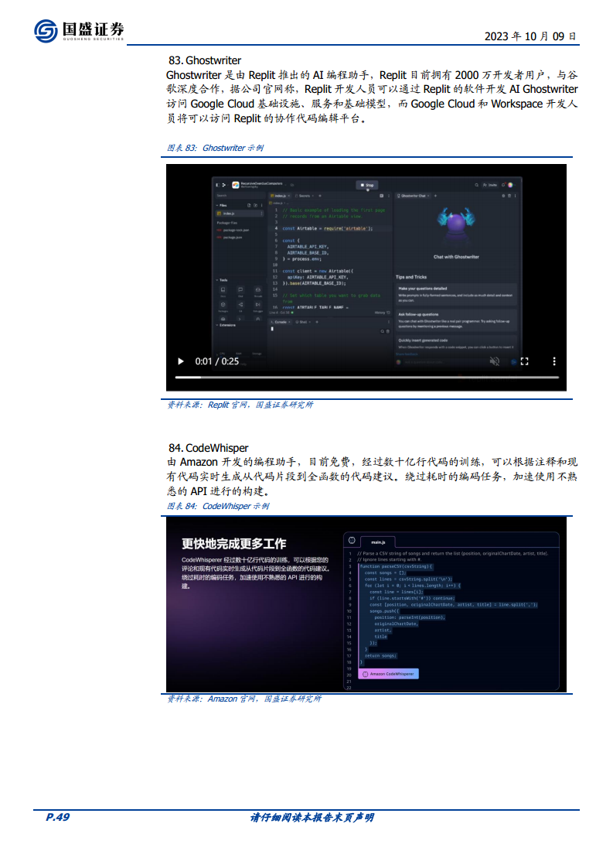Click the page number P.49
This screenshot has width=613, height=868.
tap(57, 817)
